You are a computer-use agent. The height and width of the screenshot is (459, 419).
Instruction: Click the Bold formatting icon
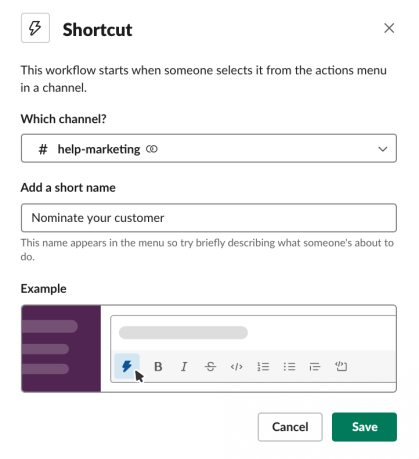[158, 367]
